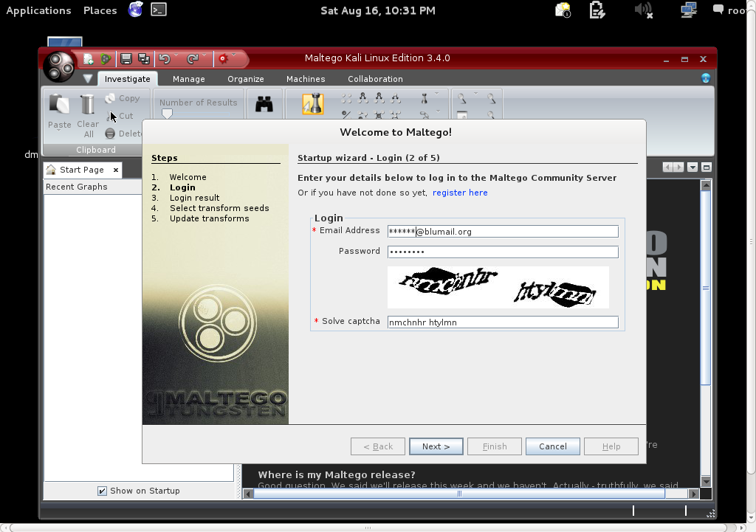This screenshot has height=532, width=756.
Task: Click the Finish button in wizard
Action: click(494, 446)
